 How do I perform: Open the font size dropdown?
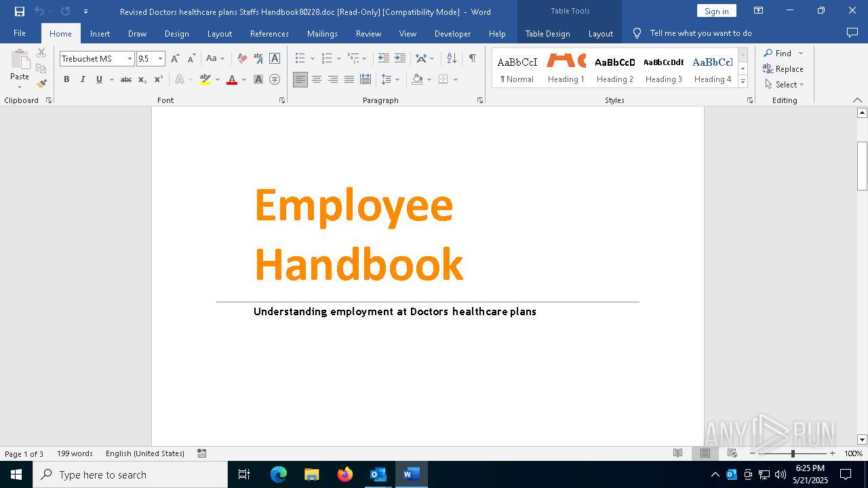click(161, 59)
